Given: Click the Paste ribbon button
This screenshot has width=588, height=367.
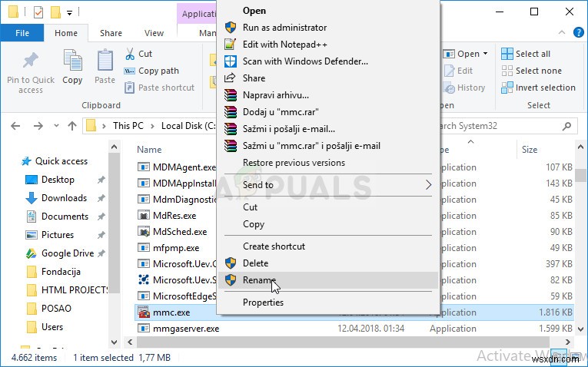Looking at the screenshot, I should click(105, 67).
